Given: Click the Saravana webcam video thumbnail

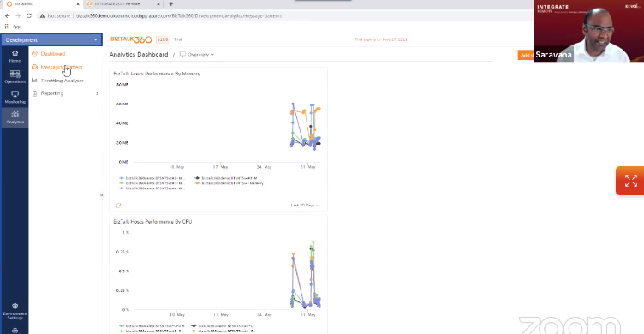Looking at the screenshot, I should tap(588, 31).
